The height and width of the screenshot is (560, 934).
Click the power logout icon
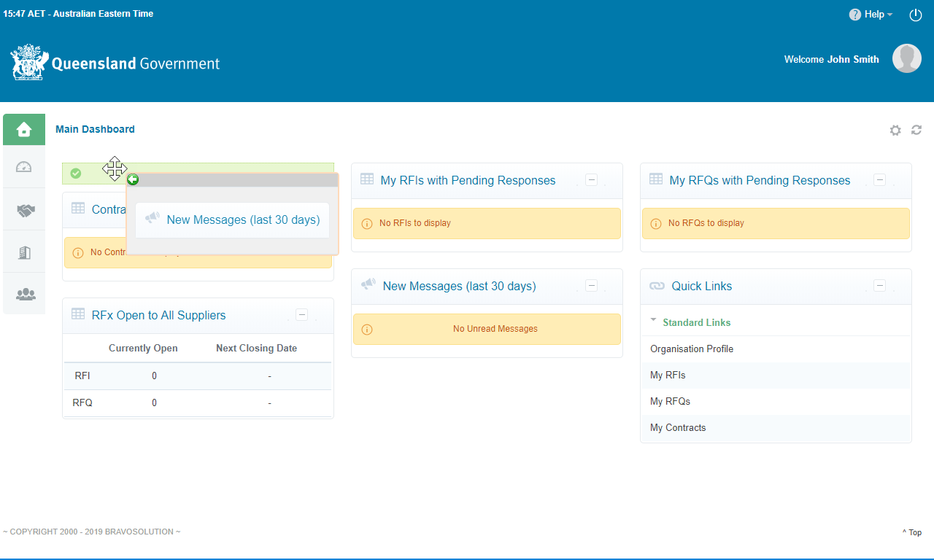point(916,15)
